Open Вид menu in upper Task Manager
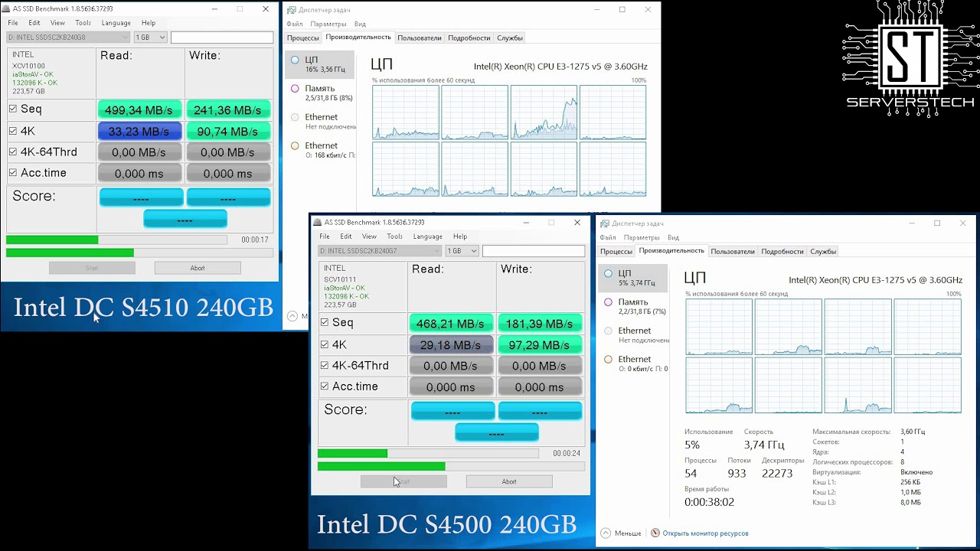980x551 pixels. point(360,24)
